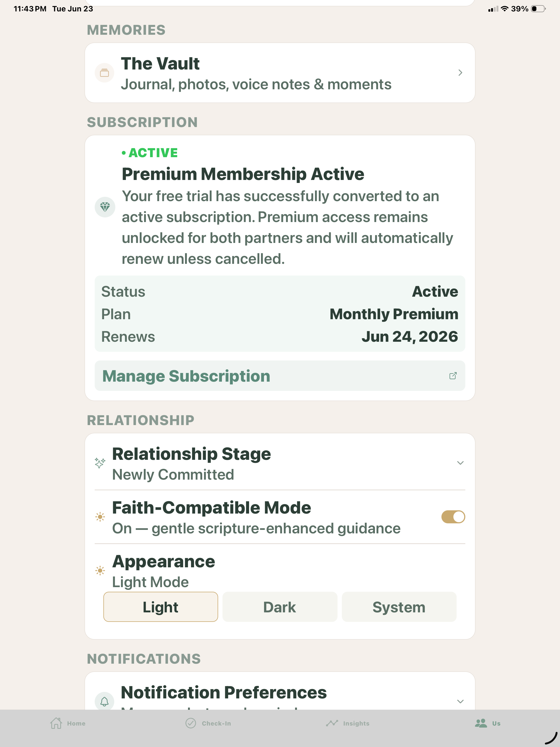
Task: Select the Light appearance option
Action: [161, 607]
